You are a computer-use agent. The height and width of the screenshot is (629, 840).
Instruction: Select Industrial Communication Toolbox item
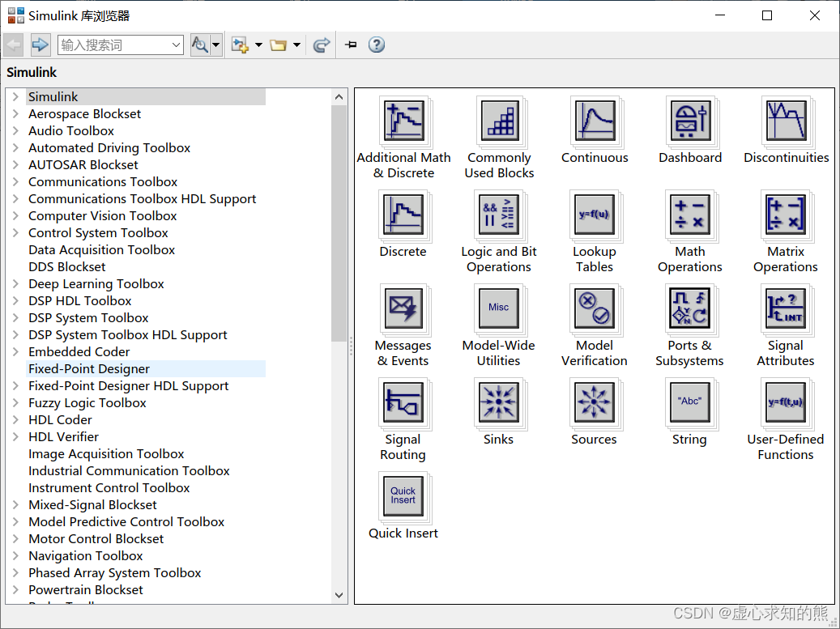point(129,471)
